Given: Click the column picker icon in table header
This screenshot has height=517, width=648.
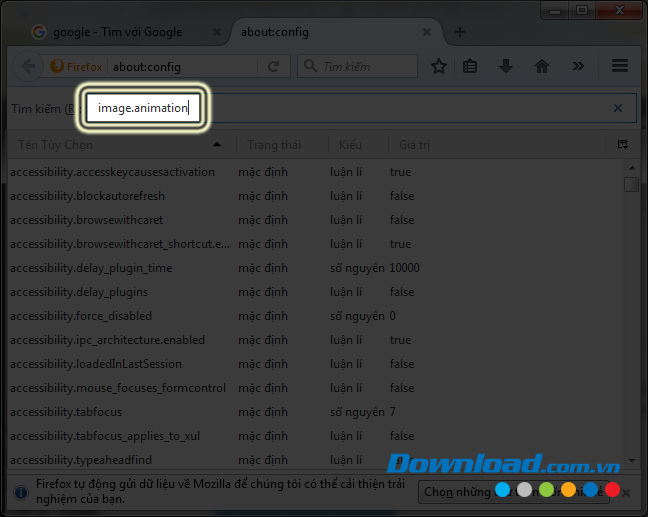Looking at the screenshot, I should pos(623,145).
